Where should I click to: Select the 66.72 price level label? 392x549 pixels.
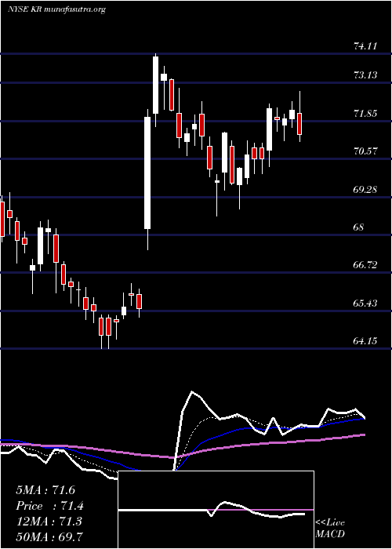[365, 265]
